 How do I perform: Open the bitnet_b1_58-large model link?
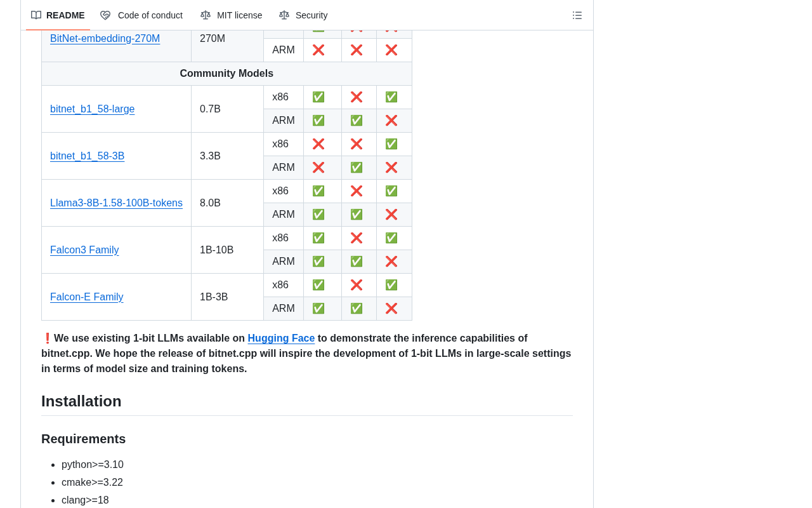click(x=92, y=109)
